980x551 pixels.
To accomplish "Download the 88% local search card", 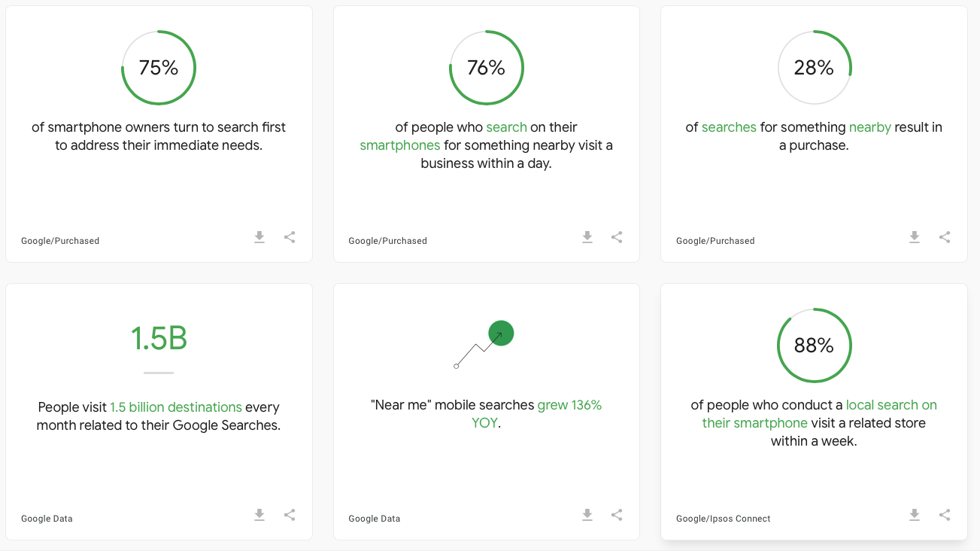I will point(915,515).
